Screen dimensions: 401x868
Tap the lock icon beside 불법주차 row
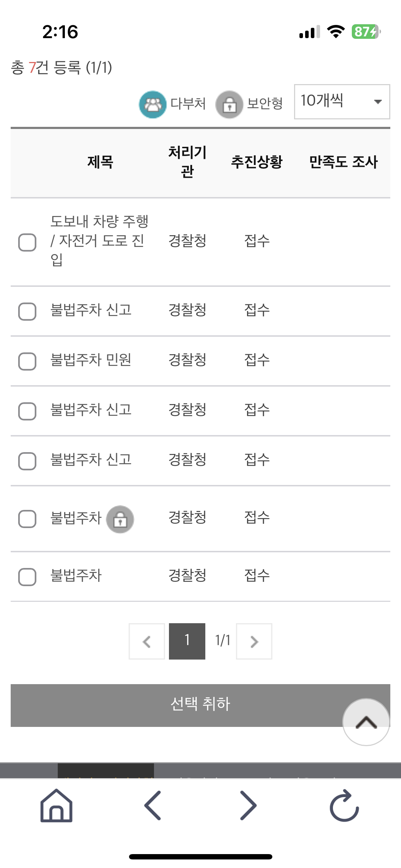pos(120,519)
